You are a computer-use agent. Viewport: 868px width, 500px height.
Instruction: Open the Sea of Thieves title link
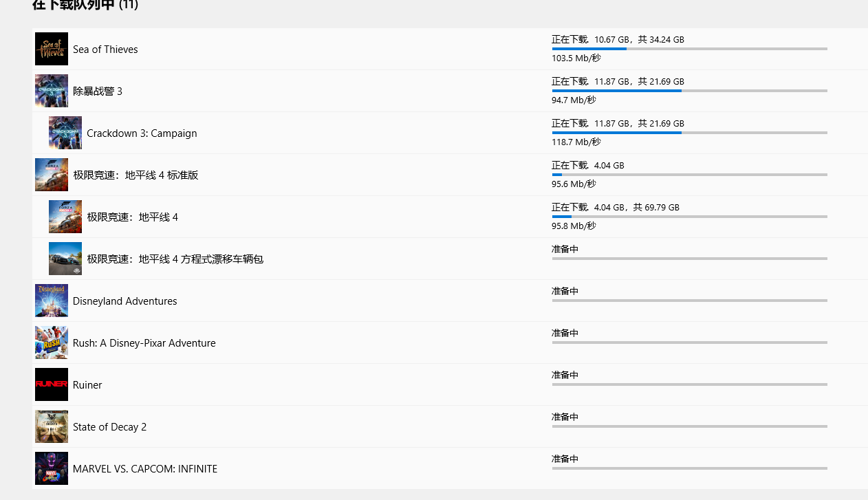coord(105,49)
